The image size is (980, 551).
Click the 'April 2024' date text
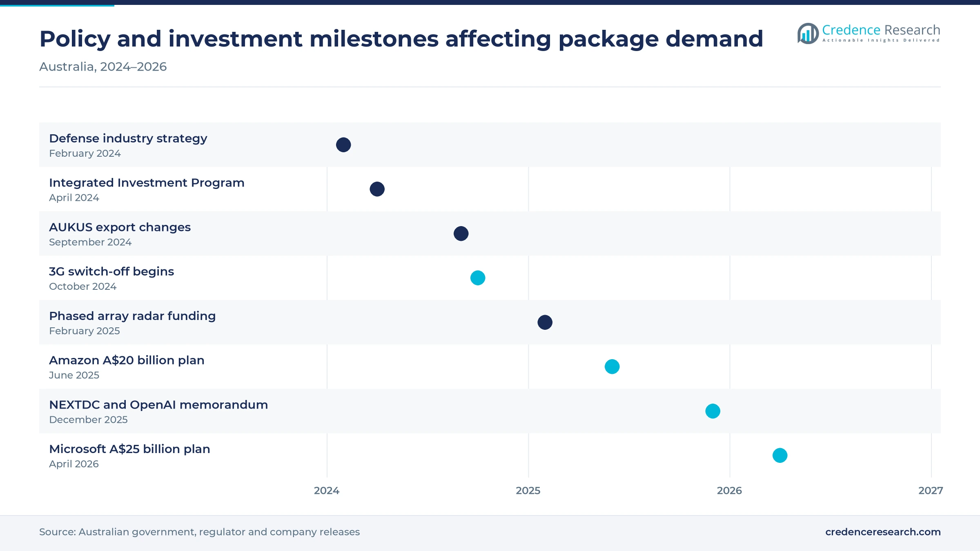coord(74,198)
